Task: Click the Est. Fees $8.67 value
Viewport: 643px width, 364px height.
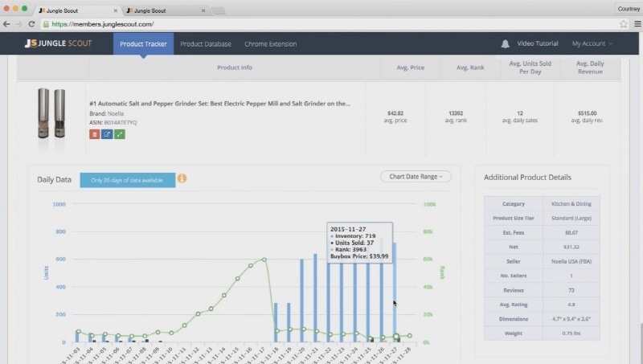Action: (x=571, y=232)
